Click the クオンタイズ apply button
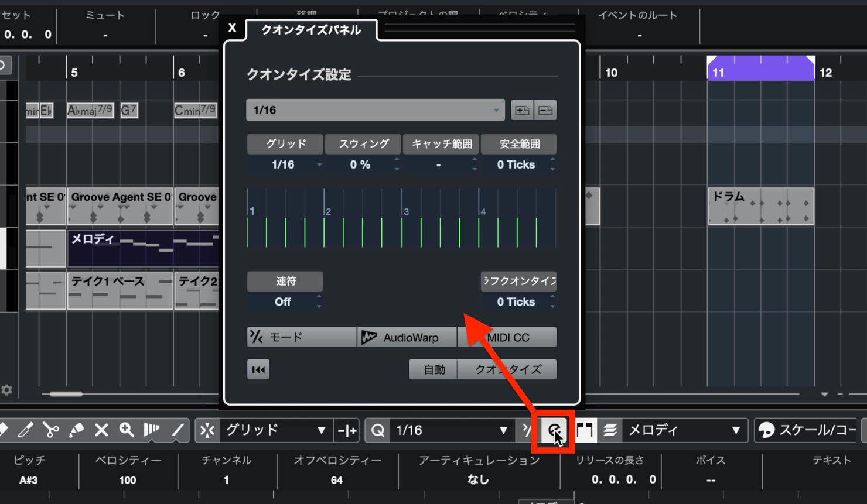 507,369
